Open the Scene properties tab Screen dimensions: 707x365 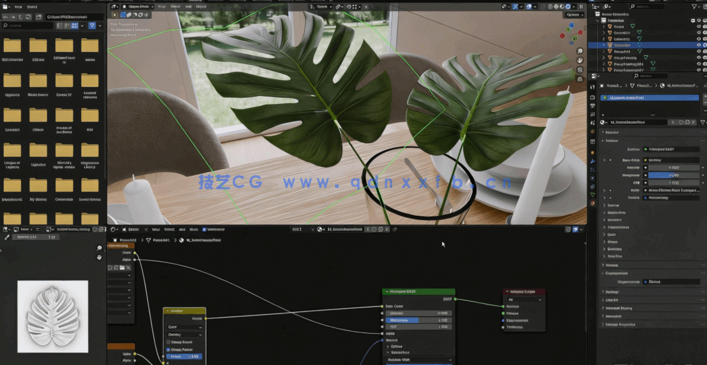592,123
